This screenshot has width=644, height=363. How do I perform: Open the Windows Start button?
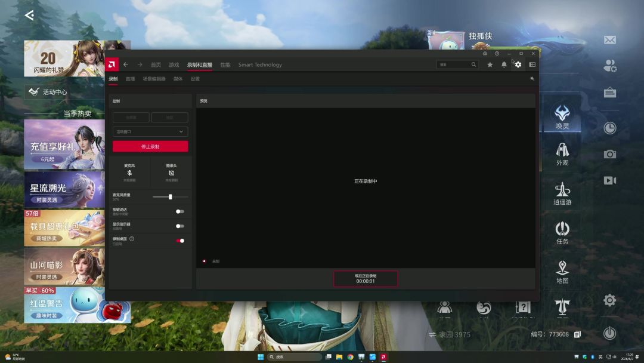(261, 357)
